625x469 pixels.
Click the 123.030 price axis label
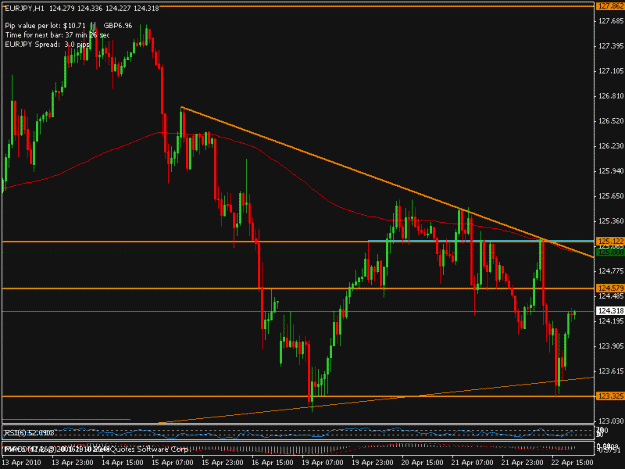pos(611,421)
